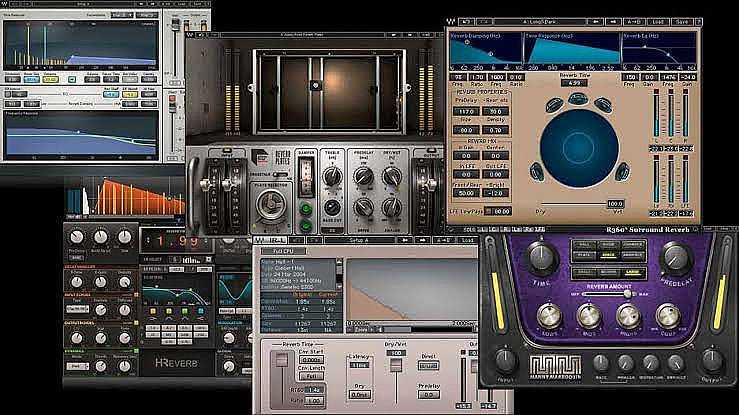
Task: Click Dry/Wet knob on Reverb Plates
Action: 392,176
